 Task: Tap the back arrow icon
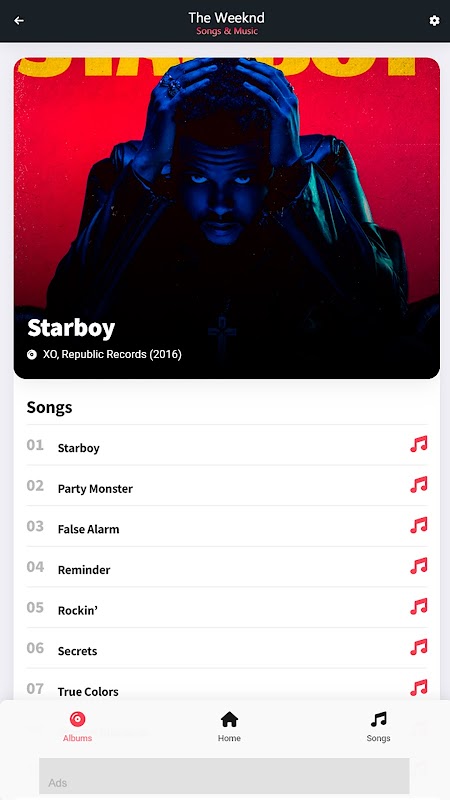tap(19, 20)
